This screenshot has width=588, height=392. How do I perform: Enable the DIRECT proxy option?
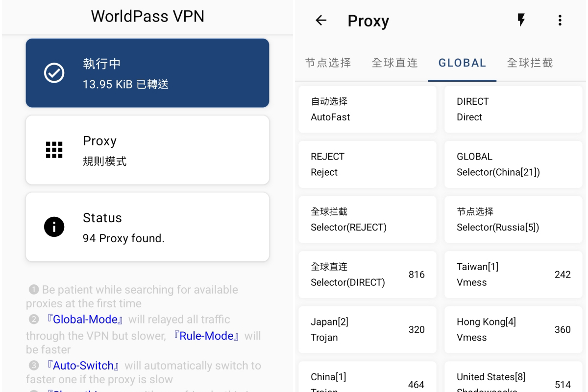[513, 109]
